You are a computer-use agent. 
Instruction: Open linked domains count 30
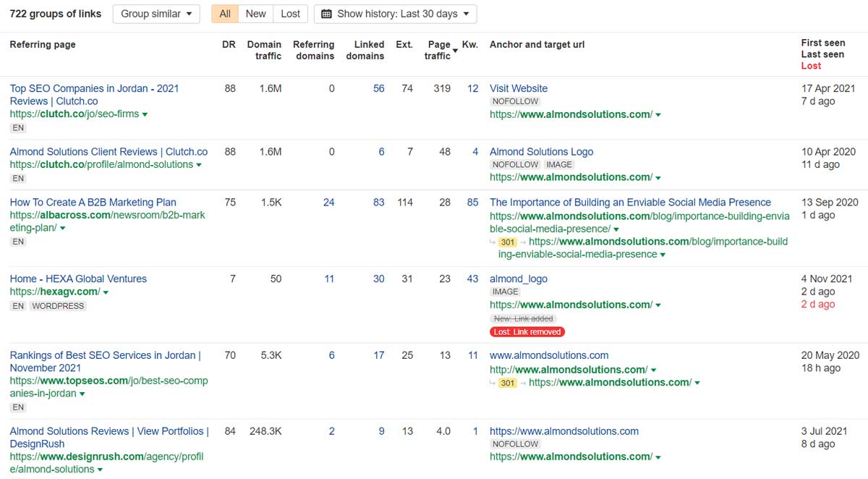click(x=378, y=279)
